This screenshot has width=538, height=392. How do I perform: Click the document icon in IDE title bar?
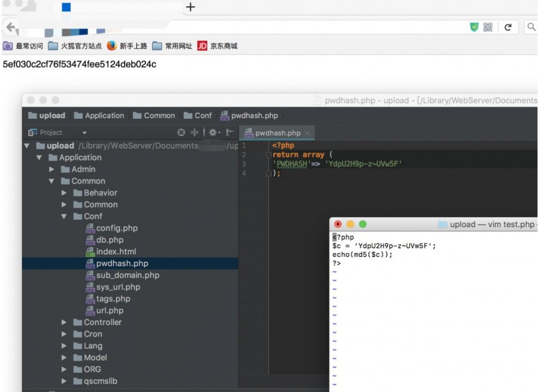click(317, 100)
